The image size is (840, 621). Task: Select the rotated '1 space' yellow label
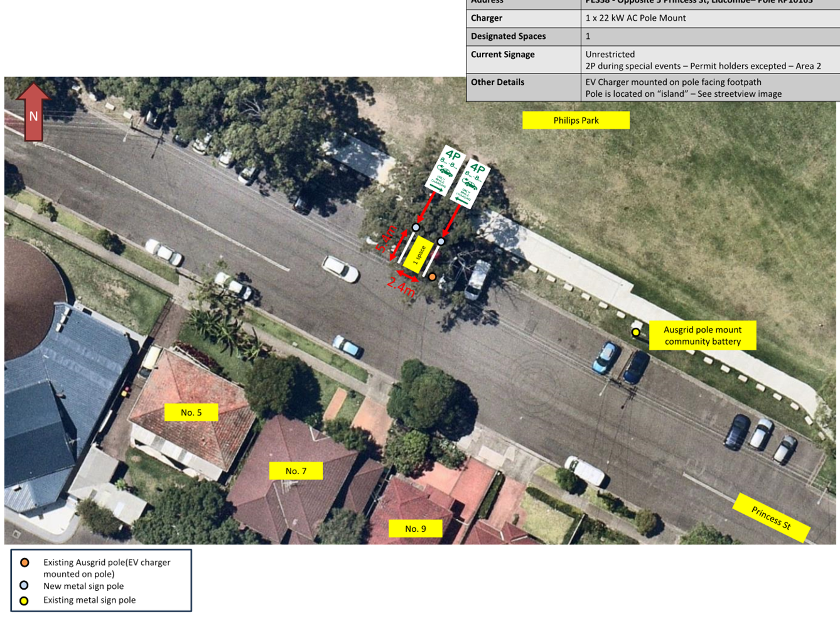click(x=419, y=254)
